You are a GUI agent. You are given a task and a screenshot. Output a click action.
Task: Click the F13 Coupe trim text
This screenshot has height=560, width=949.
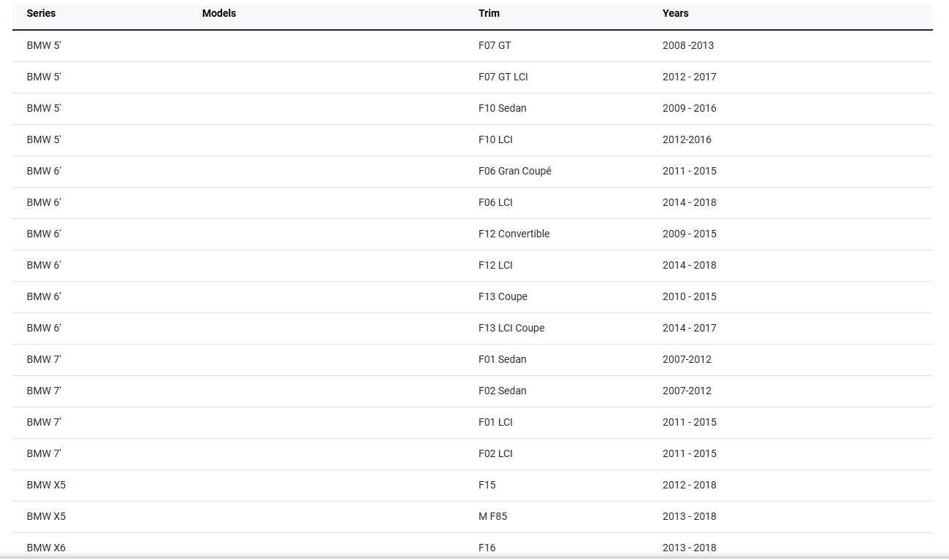(x=503, y=296)
